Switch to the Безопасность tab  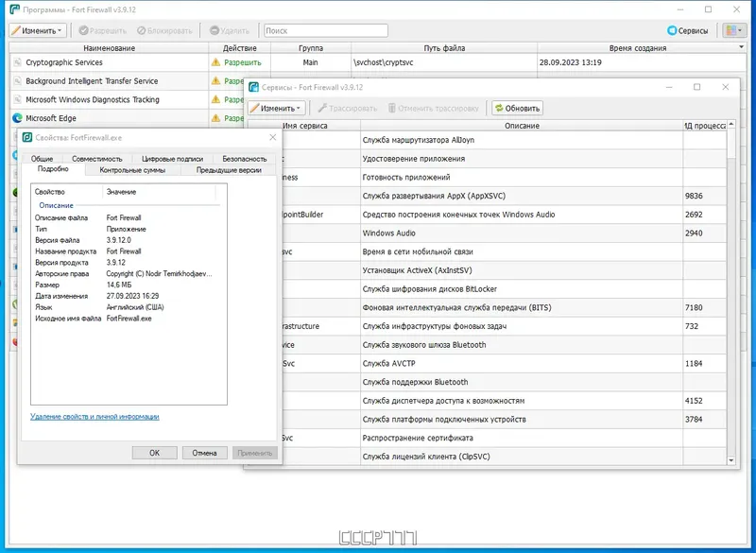coord(245,159)
